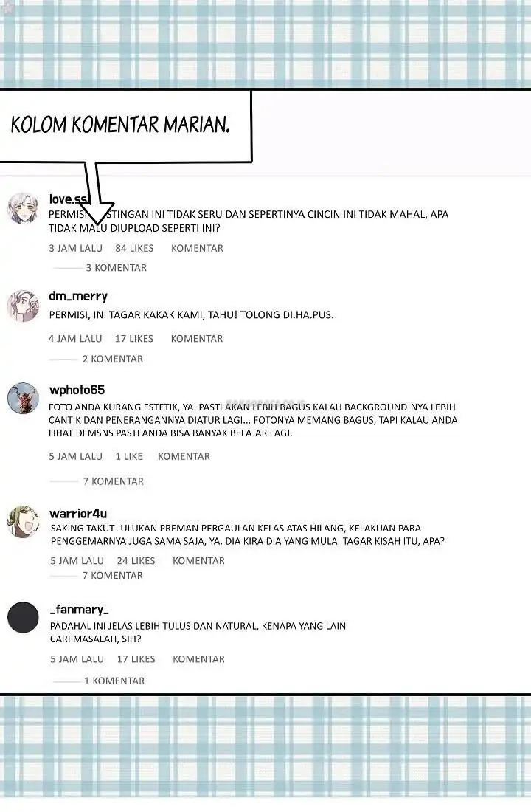Image resolution: width=531 pixels, height=812 pixels.
Task: Open dm_merry profile avatar
Action: (23, 306)
